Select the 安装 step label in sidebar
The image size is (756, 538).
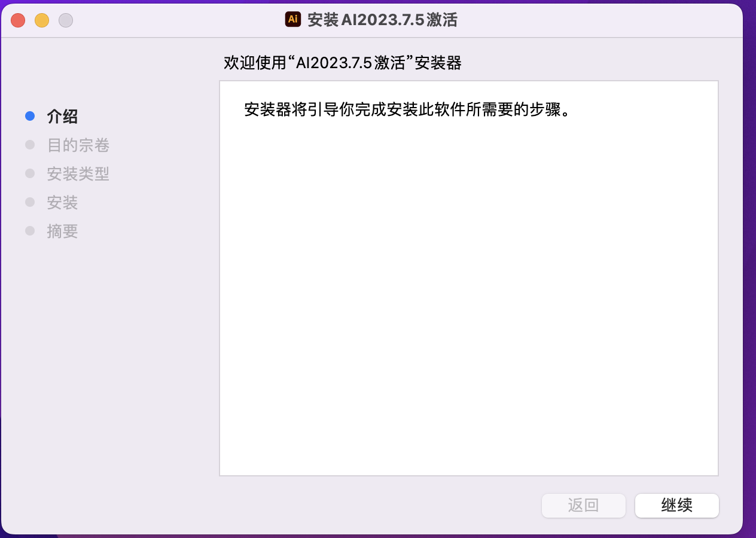pyautogui.click(x=62, y=203)
